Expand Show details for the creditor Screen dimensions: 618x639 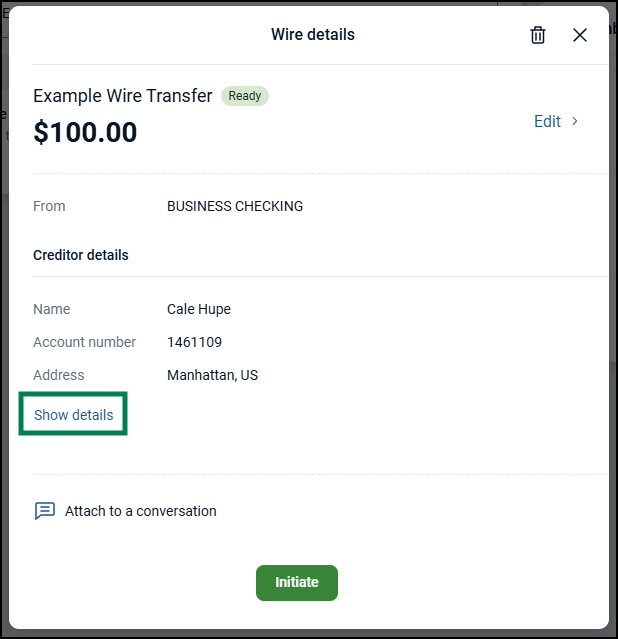[x=74, y=415]
